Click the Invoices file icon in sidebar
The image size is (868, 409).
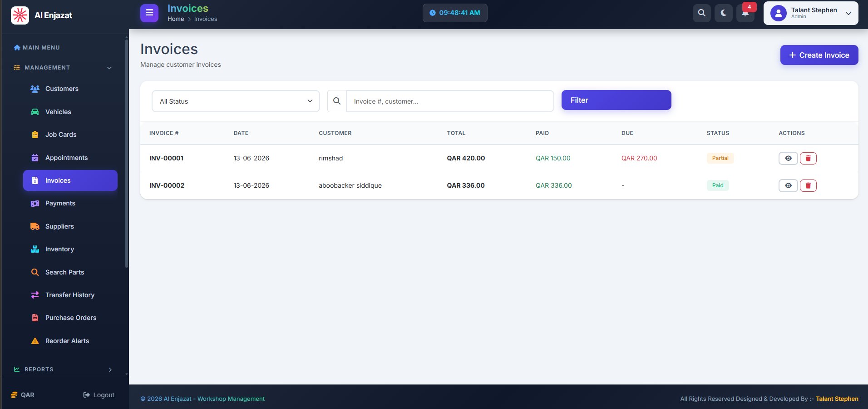coord(35,180)
